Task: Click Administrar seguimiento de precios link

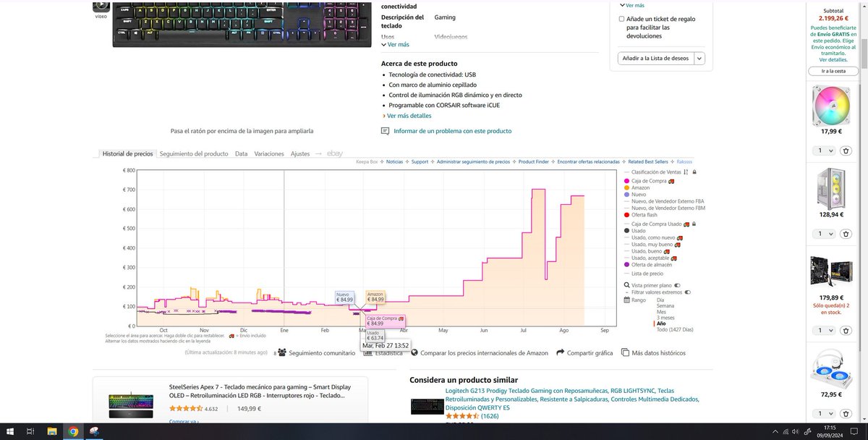Action: 473,161
